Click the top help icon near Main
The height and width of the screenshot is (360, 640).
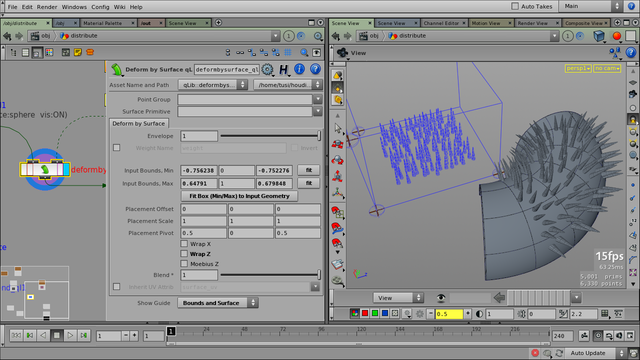631,6
